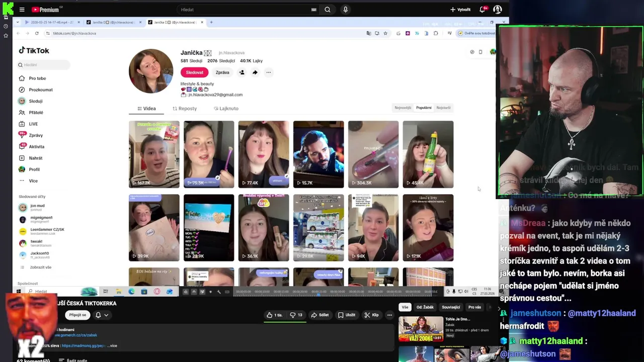Screen dimensions: 644x362
Task: Switch to the Lajknuto tab
Action: (x=226, y=109)
